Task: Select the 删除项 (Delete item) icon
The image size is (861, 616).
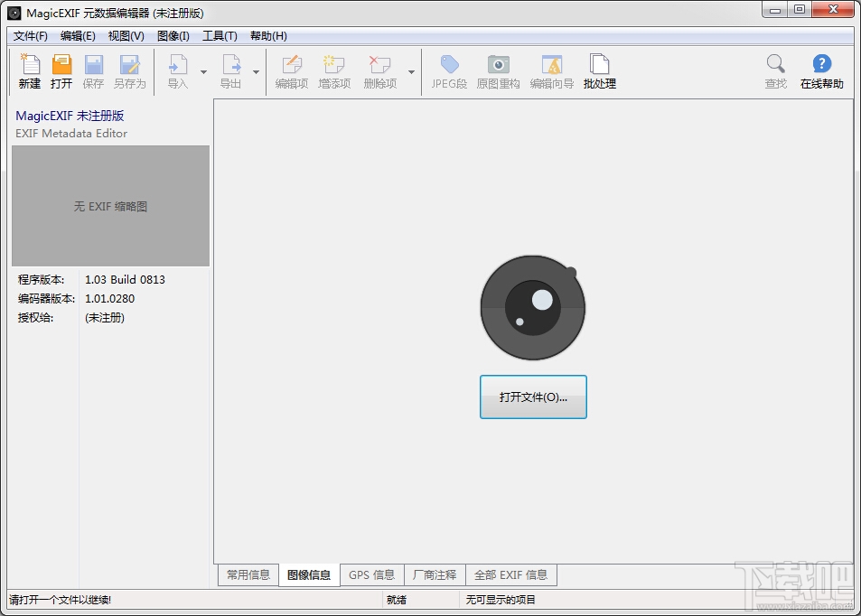Action: 380,71
